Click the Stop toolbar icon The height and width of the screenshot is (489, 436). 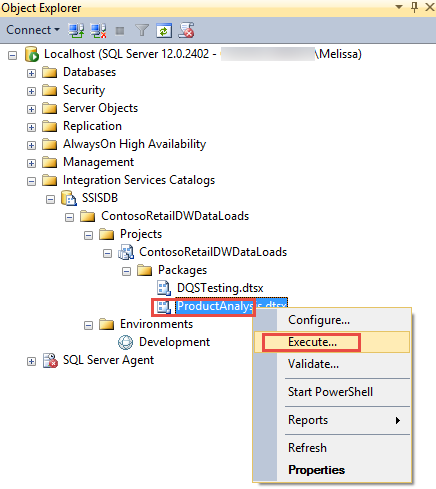(x=120, y=31)
